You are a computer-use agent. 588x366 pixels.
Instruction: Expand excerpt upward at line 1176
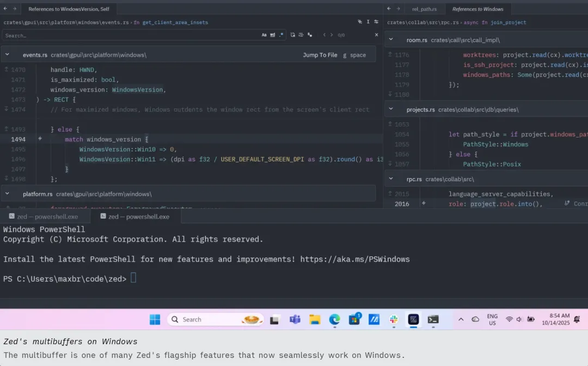[x=390, y=54]
